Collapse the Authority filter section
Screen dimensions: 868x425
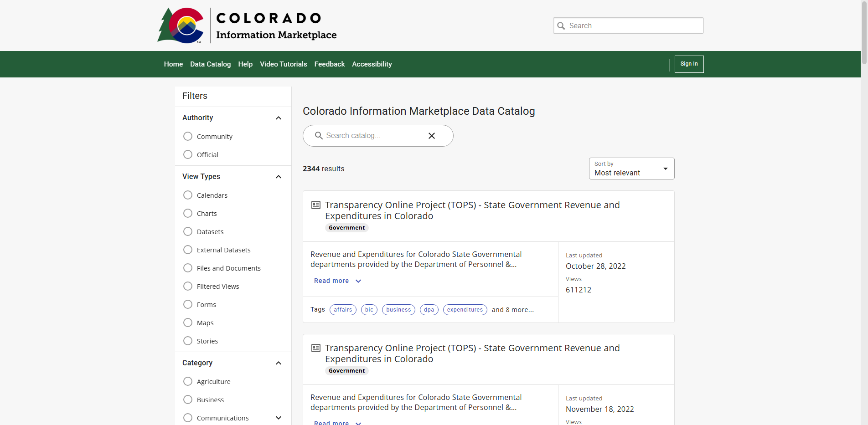click(278, 118)
